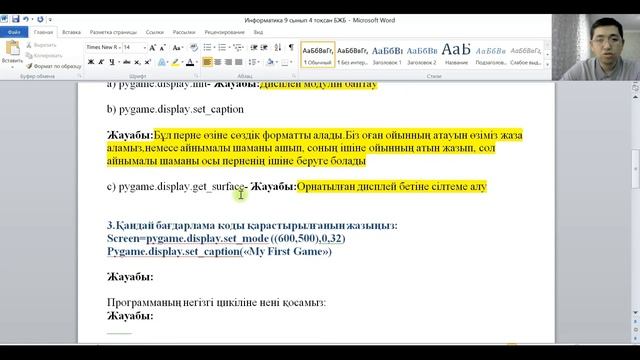This screenshot has width=640, height=360.
Task: Toggle superscript formatting
Action: 148,62
